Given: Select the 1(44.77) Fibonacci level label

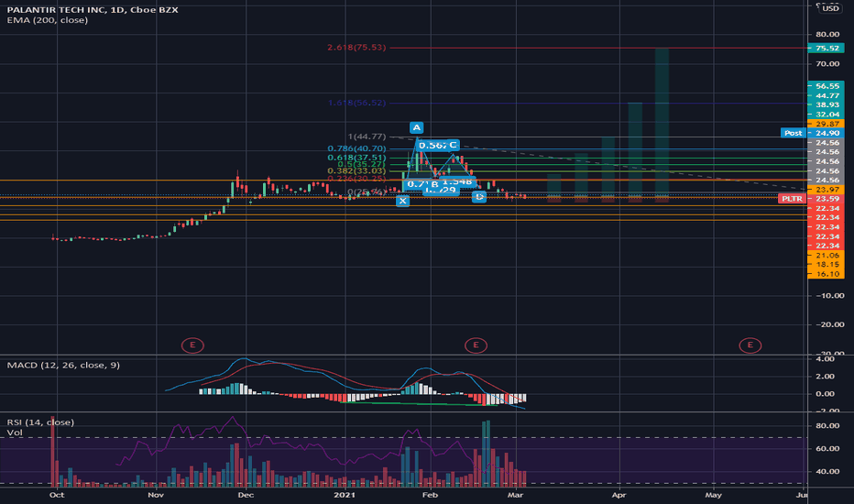Looking at the screenshot, I should [367, 137].
